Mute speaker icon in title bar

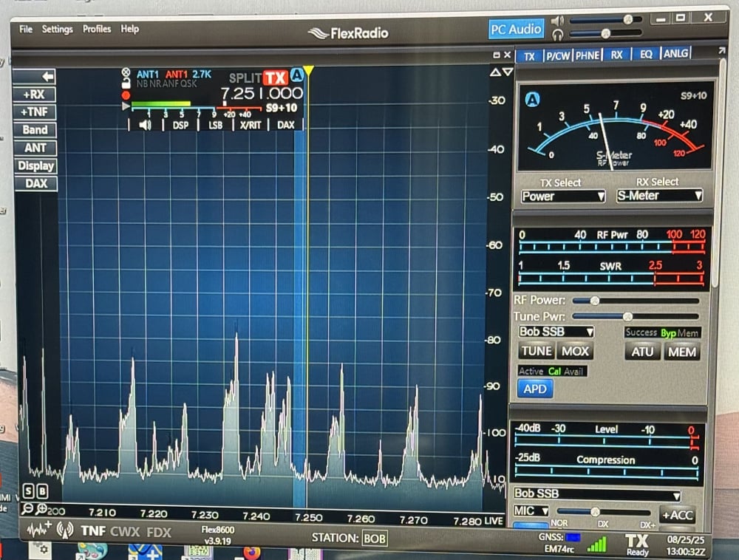[557, 21]
